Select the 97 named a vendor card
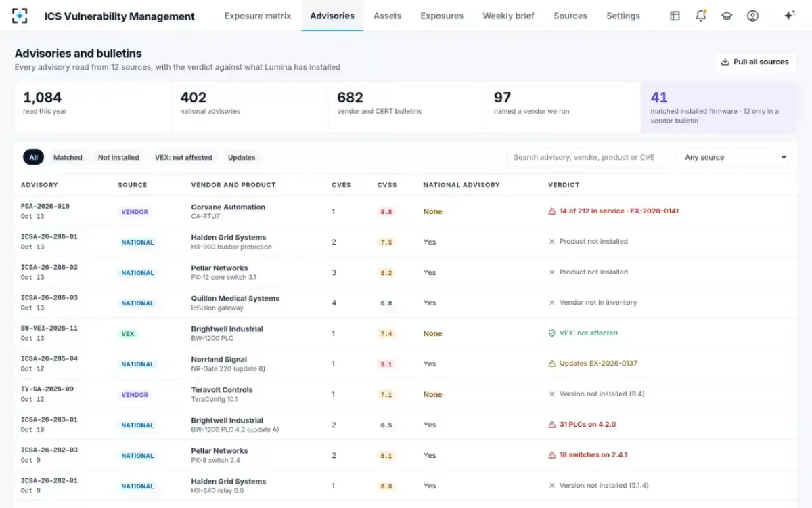This screenshot has width=812, height=508. pyautogui.click(x=562, y=108)
